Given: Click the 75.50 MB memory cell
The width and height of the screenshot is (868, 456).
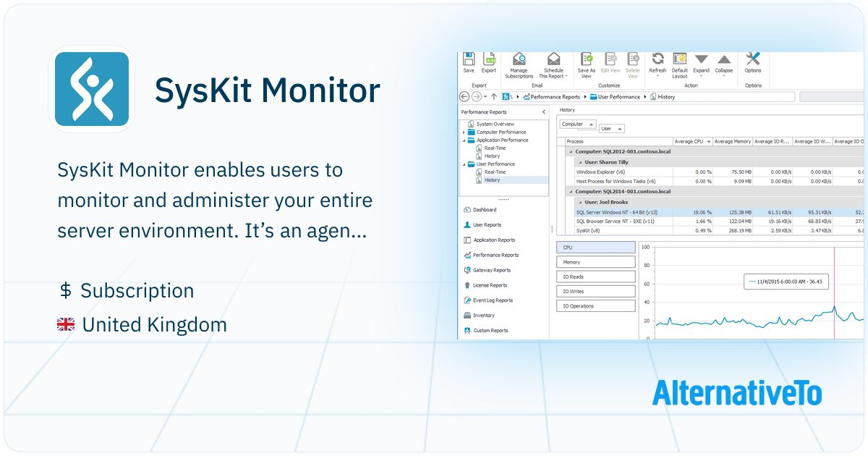Looking at the screenshot, I should (x=733, y=172).
